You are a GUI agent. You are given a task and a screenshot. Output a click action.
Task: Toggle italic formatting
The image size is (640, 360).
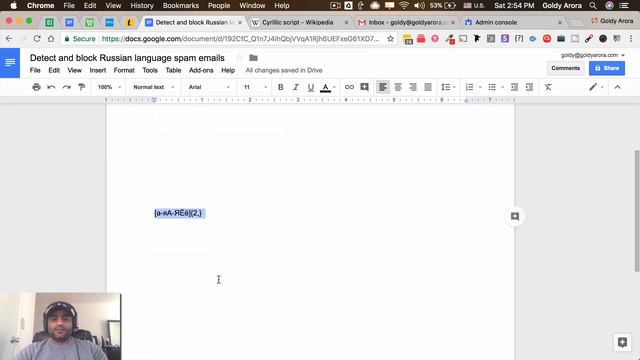tap(296, 87)
